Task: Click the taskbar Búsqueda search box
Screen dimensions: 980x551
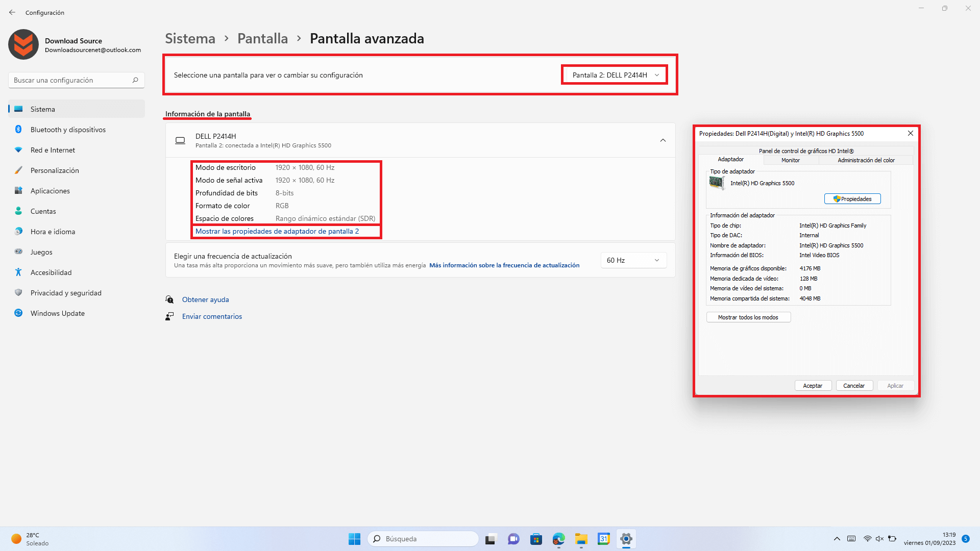Action: tap(423, 539)
